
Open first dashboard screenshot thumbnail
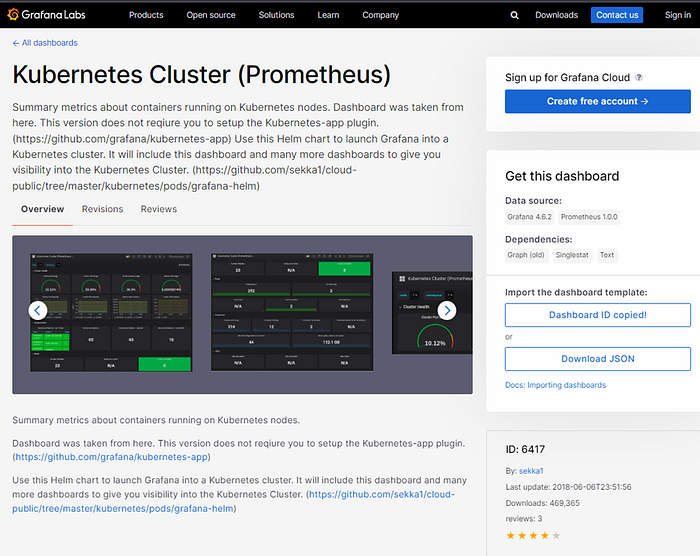(x=111, y=312)
